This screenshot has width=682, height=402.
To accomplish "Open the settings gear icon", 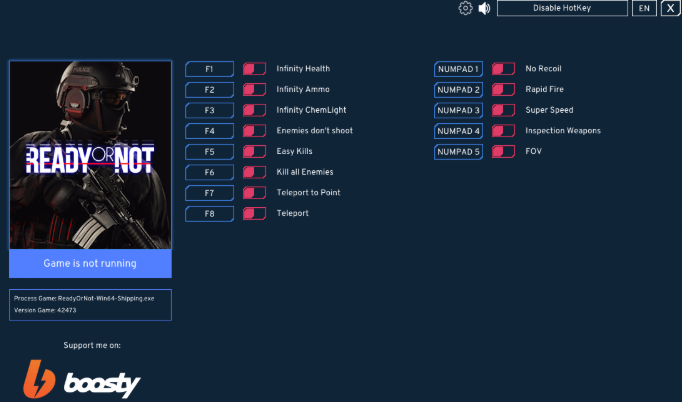I will pos(465,8).
